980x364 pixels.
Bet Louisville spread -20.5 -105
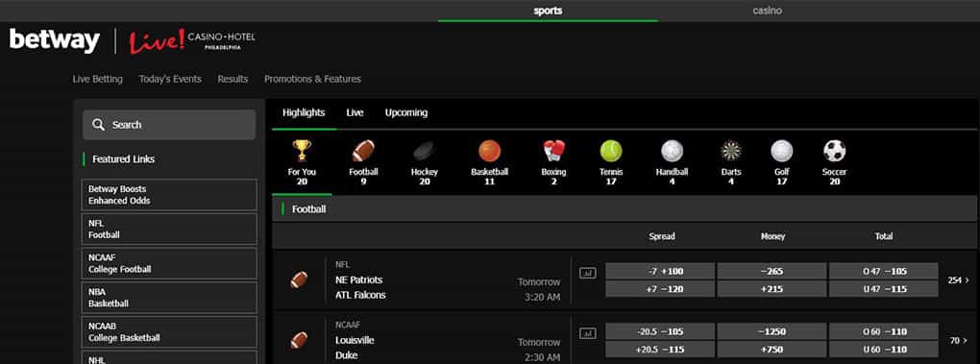tap(660, 331)
